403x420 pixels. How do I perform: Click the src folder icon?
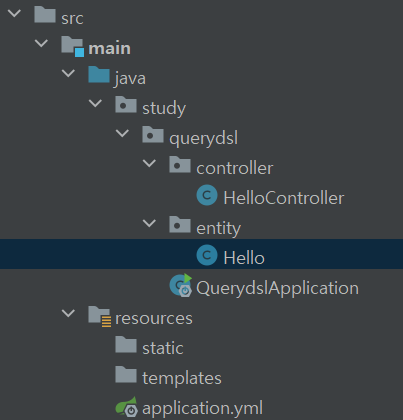[45, 15]
